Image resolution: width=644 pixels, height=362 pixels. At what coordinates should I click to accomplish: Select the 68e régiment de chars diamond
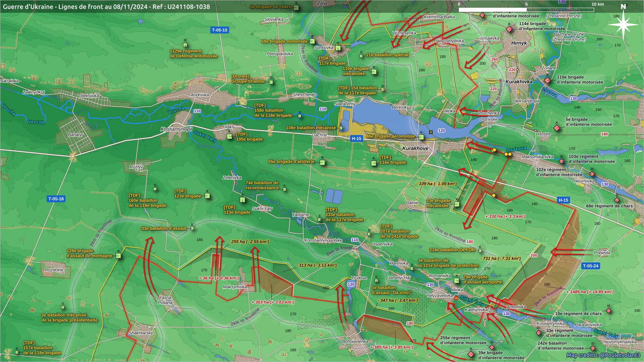click(x=617, y=200)
